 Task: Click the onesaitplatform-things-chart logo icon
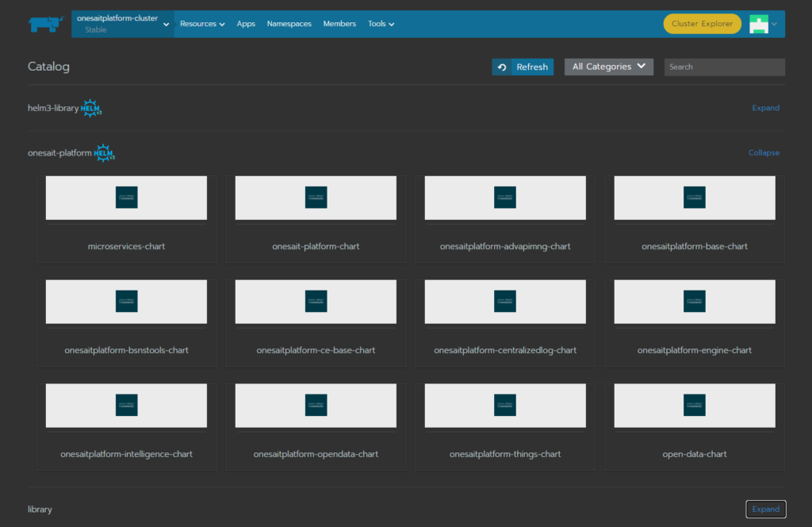[x=505, y=406]
